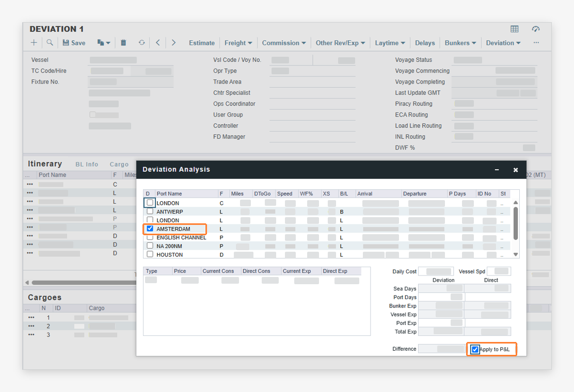Tick the ENGLISH CHANNEL row checkbox
This screenshot has height=392, width=574.
tap(150, 237)
